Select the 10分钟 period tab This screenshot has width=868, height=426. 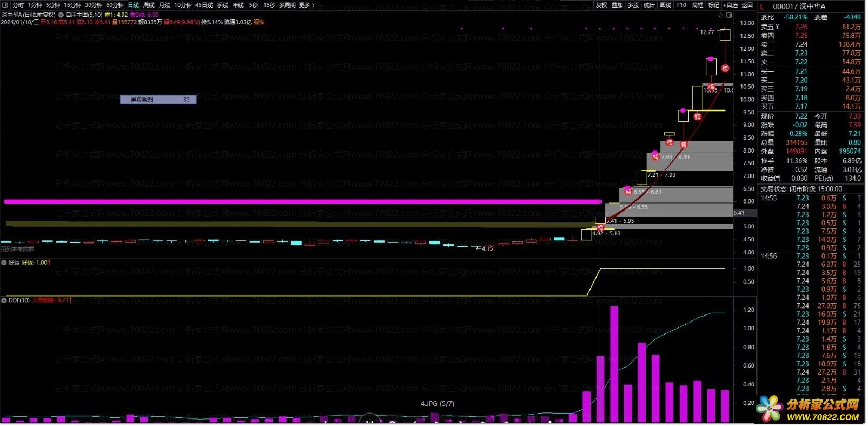183,5
